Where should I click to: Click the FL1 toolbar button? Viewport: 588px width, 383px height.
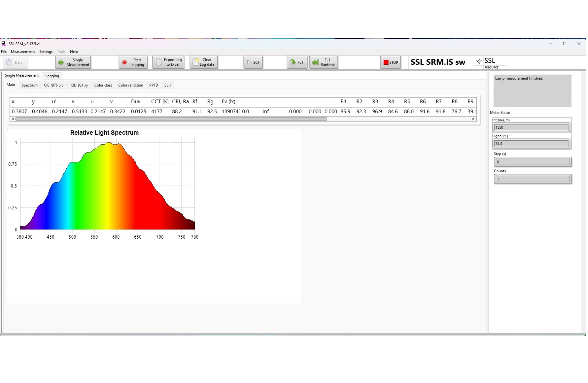coord(297,62)
